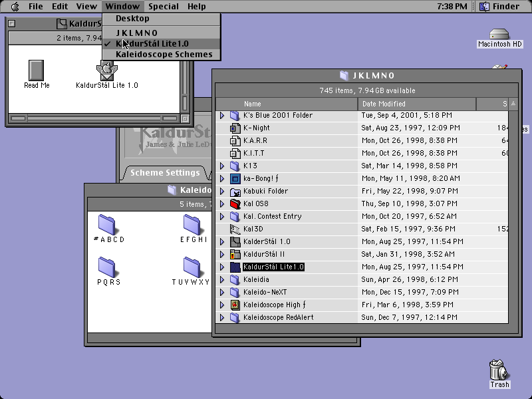Image resolution: width=532 pixels, height=399 pixels.
Task: Expand the KaldurStál Lite1.0 row triangle
Action: click(x=222, y=267)
